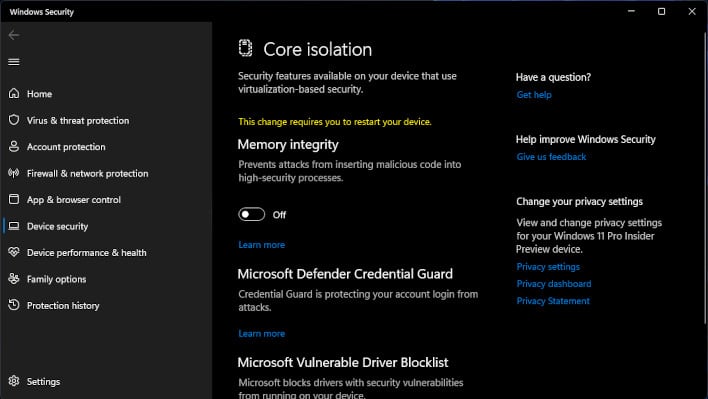Select Family options in sidebar

pos(56,279)
